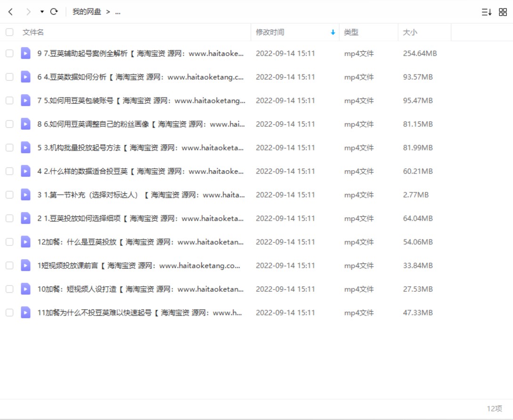Click video icon of 4 2.什么样的数据适合投豆荚
The width and height of the screenshot is (513, 420).
coord(25,171)
